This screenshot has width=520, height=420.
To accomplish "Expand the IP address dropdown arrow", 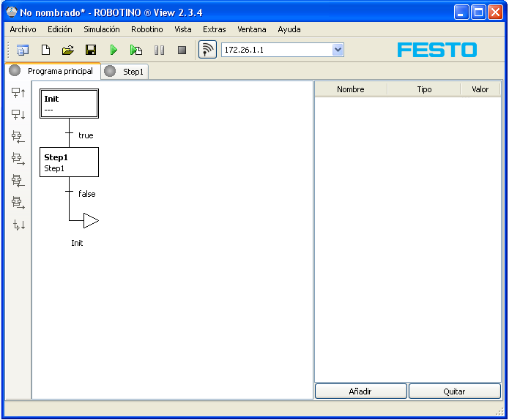I will pyautogui.click(x=338, y=50).
